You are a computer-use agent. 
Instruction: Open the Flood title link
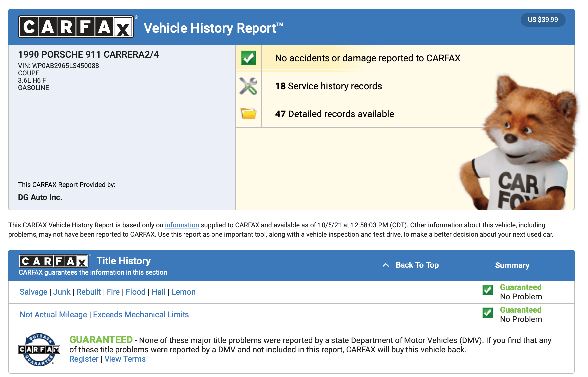click(135, 292)
